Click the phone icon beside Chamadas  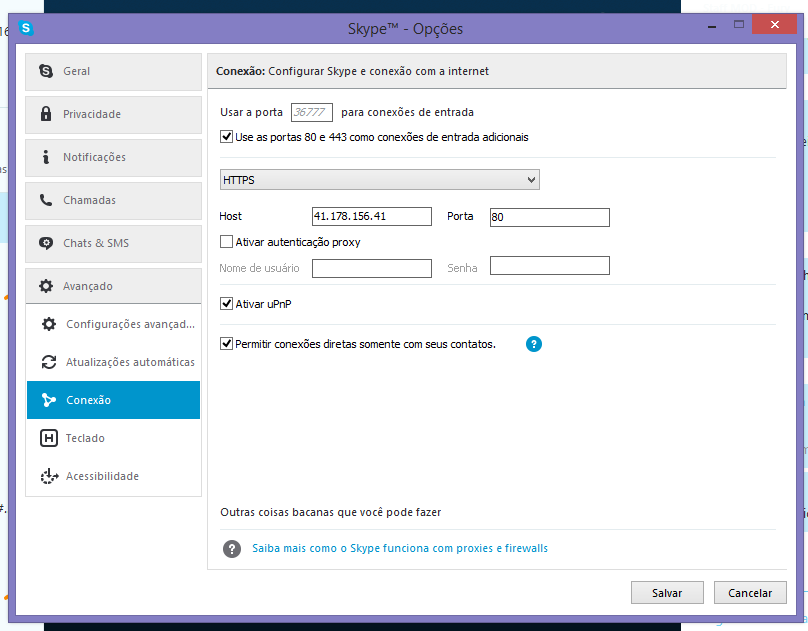tap(46, 200)
